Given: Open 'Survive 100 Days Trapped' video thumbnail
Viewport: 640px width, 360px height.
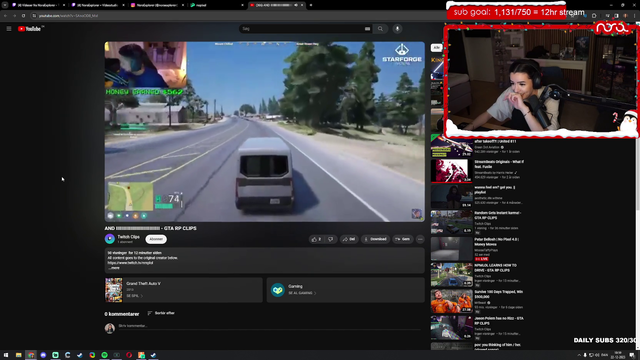Looking at the screenshot, I should click(451, 301).
